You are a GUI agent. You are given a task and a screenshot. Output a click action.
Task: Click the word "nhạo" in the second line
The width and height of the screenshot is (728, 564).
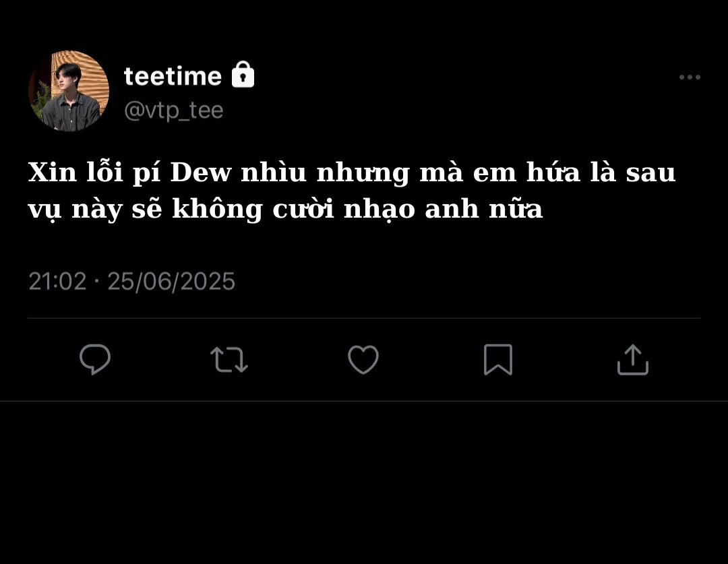point(380,210)
